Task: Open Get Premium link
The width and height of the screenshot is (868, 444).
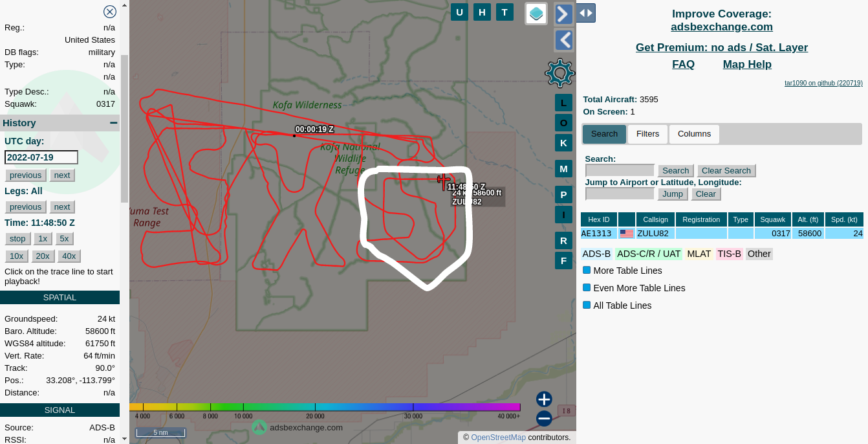Action: pyautogui.click(x=722, y=48)
